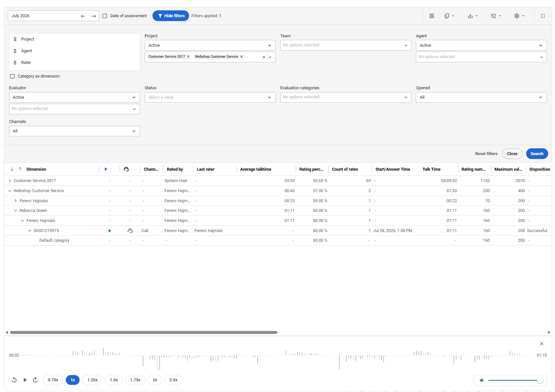Sort dimension descending arrow
Image resolution: width=555 pixels, height=392 pixels.
coord(12,169)
